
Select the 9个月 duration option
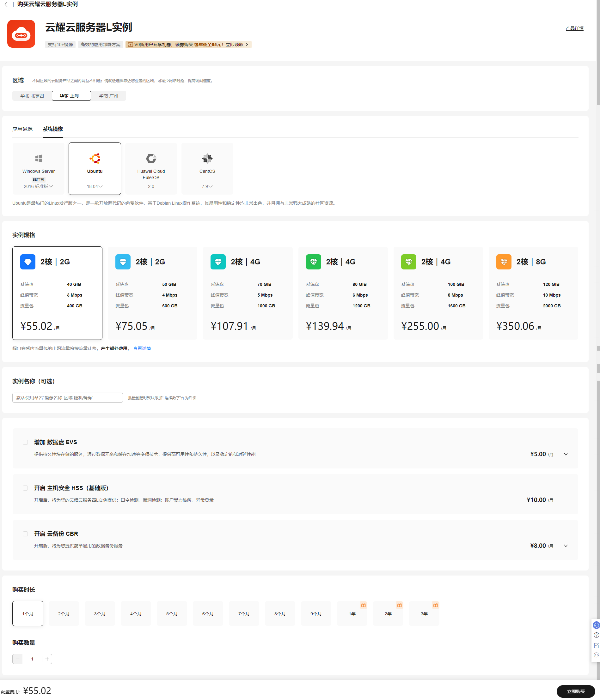pos(316,613)
